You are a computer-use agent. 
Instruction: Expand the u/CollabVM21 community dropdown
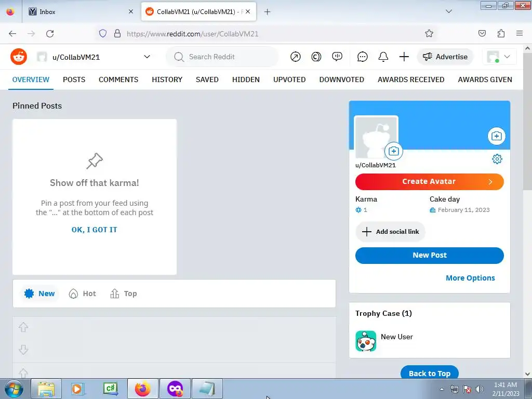147,57
